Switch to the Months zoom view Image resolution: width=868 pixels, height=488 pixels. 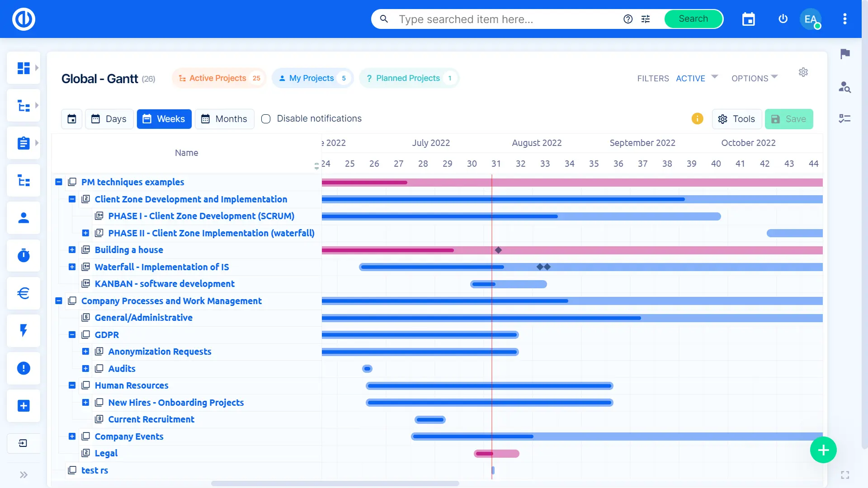224,119
